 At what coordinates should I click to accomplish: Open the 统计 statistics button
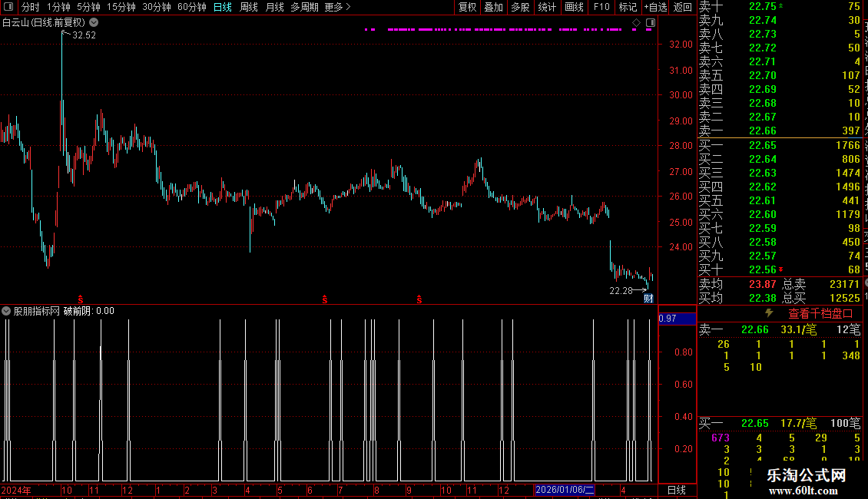coord(547,7)
